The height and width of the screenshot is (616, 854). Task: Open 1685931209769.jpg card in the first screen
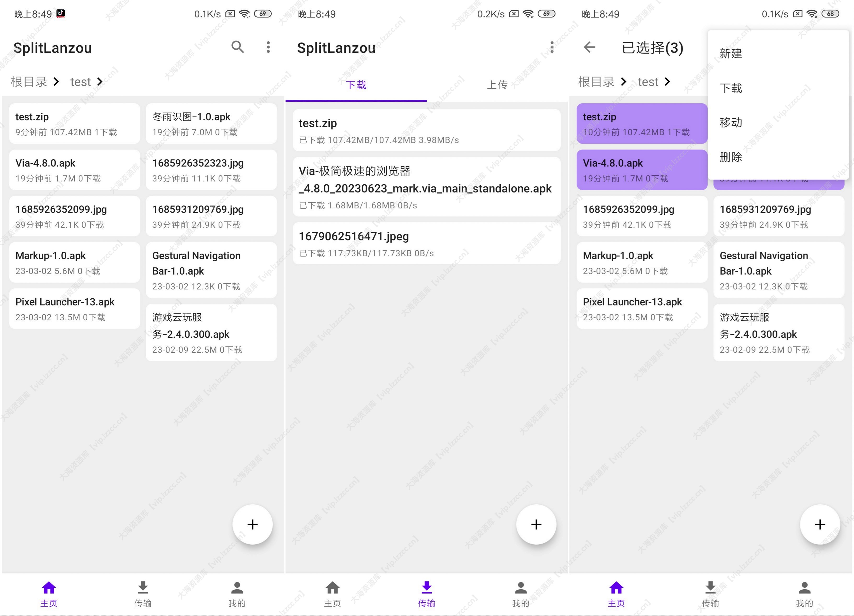[211, 216]
